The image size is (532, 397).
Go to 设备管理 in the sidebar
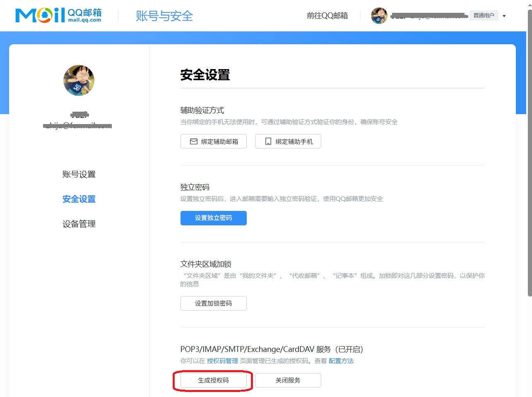[79, 224]
